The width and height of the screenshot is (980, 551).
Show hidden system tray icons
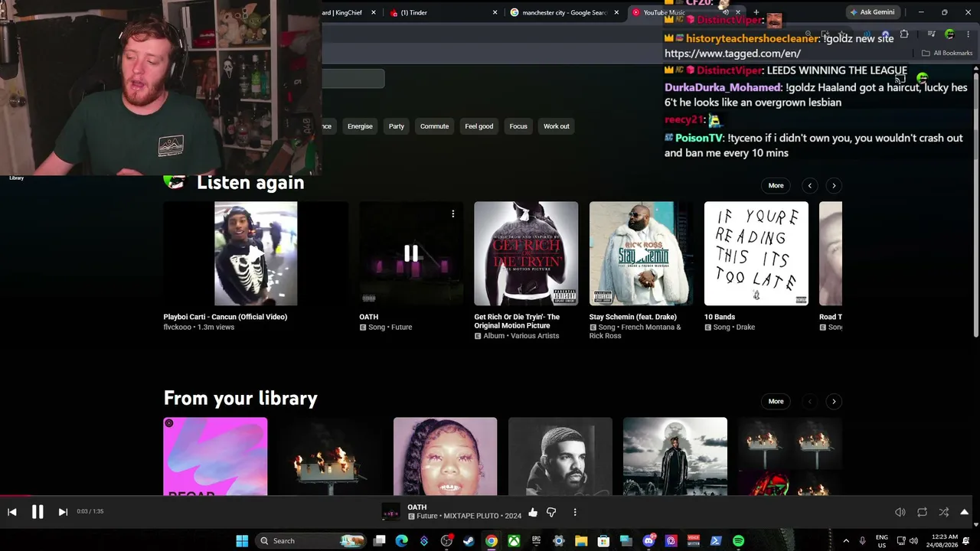point(846,541)
